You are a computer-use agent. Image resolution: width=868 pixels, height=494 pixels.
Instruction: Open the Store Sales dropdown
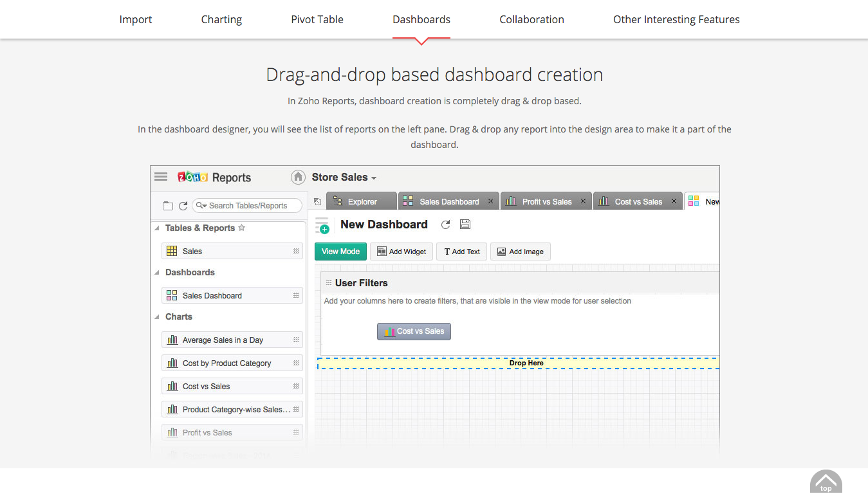(x=344, y=178)
